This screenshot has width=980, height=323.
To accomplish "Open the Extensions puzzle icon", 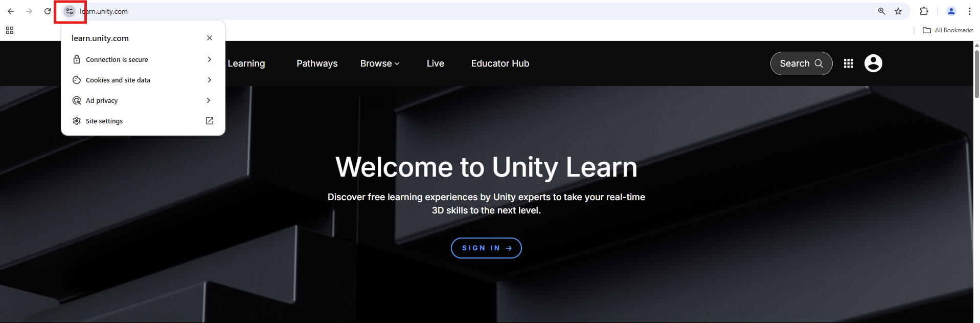I will pos(924,11).
